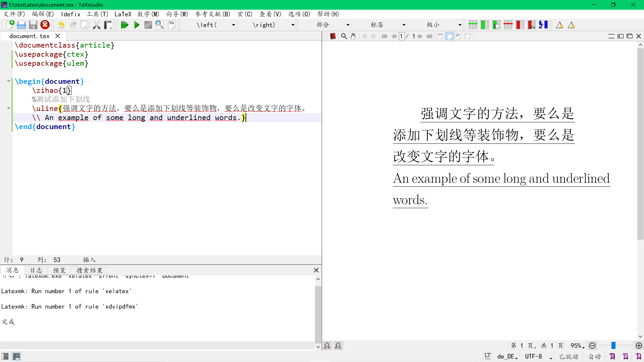
Task: Click the undo yellow arrow icon
Action: click(x=61, y=25)
